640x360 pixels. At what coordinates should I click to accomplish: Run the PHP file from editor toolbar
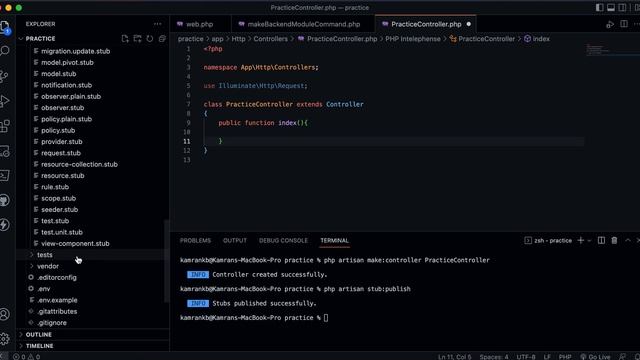(610, 24)
